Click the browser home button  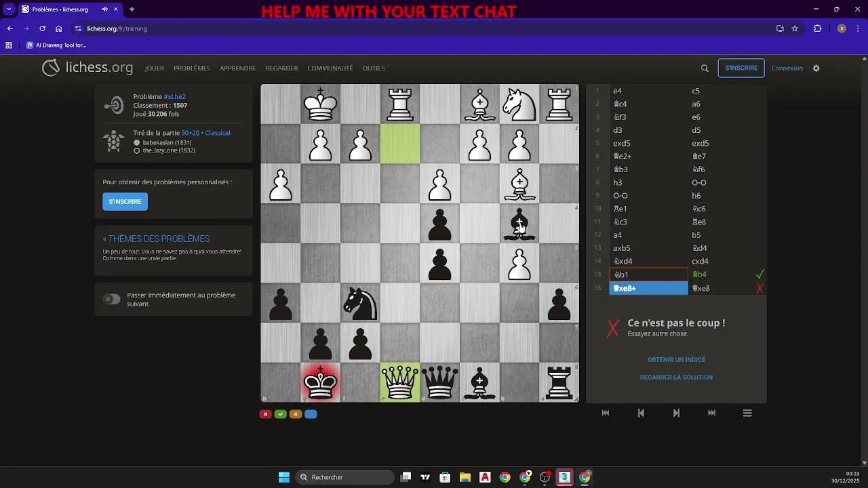(59, 28)
